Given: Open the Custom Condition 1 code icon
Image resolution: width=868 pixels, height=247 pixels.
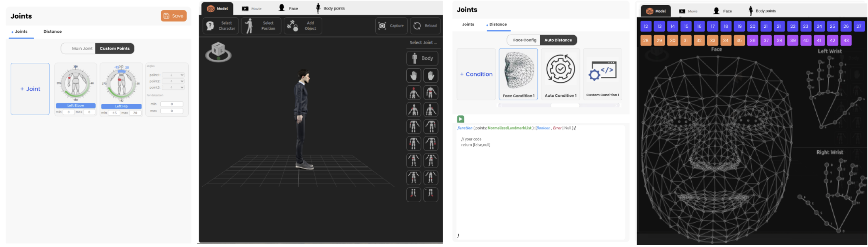Looking at the screenshot, I should click(602, 71).
